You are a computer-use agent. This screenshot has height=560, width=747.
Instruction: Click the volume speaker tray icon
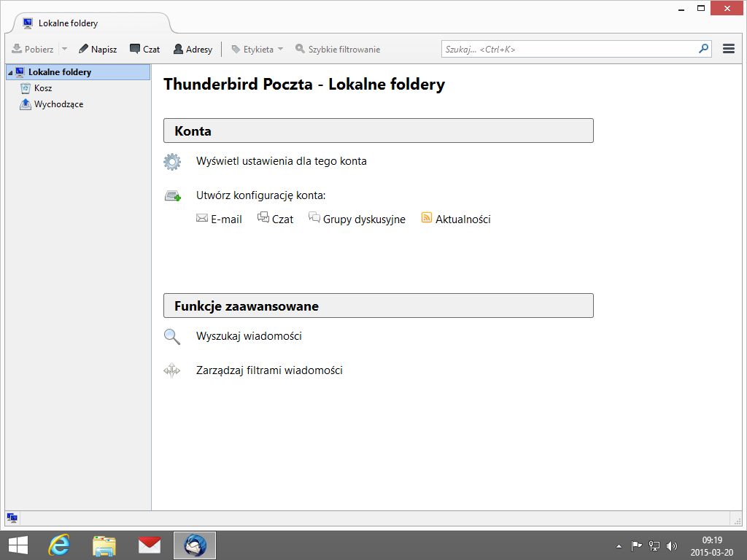click(x=672, y=545)
